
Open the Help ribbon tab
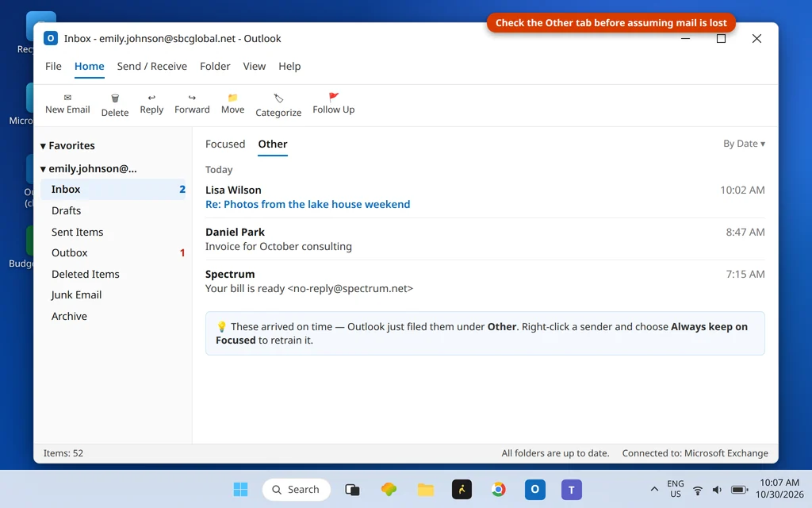[289, 67]
